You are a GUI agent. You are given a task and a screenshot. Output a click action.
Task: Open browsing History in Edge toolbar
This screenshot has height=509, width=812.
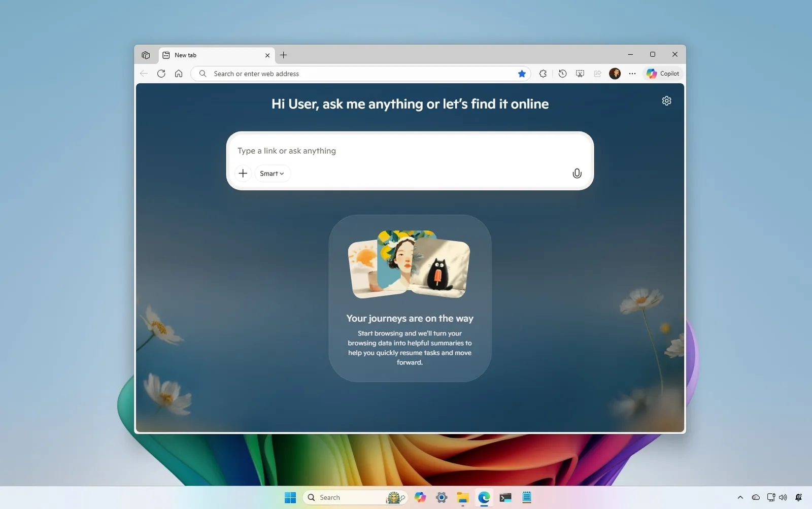[562, 74]
